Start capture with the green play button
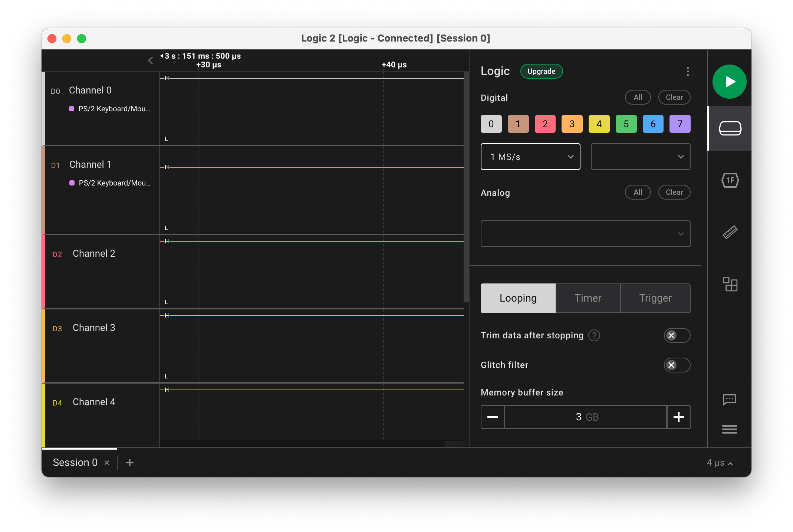The width and height of the screenshot is (793, 532). (729, 82)
